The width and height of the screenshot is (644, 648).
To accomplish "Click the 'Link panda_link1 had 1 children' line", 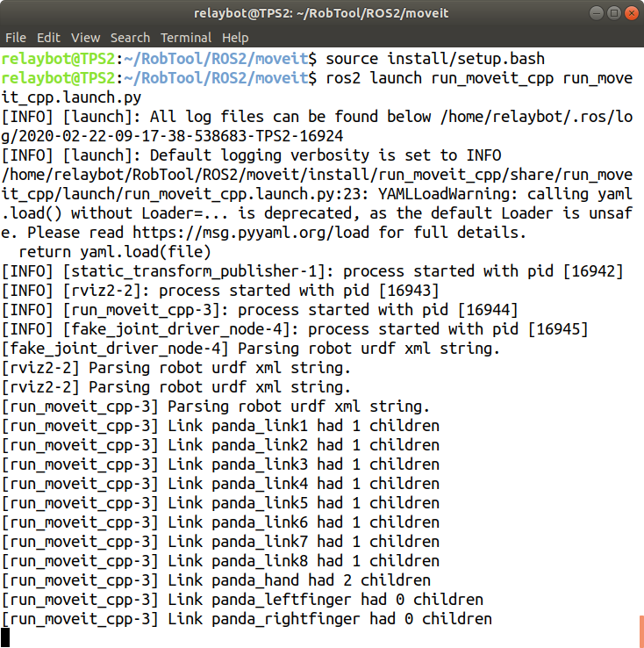I will [x=220, y=426].
